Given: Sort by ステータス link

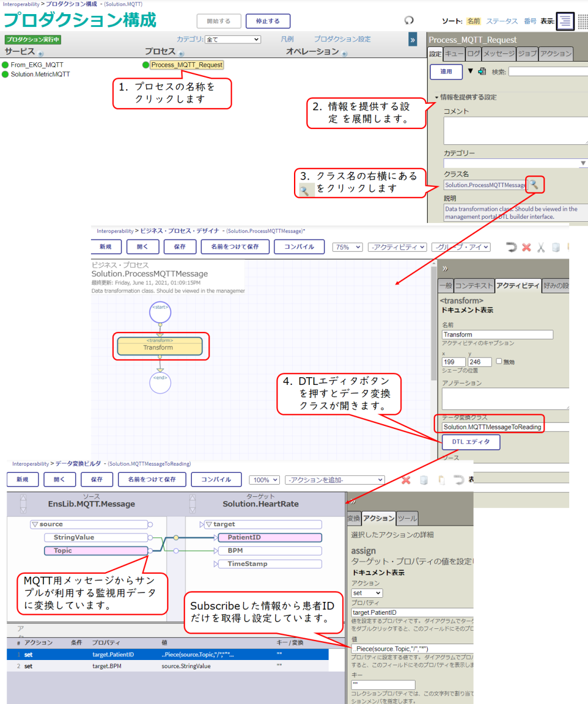Looking at the screenshot, I should [x=502, y=21].
